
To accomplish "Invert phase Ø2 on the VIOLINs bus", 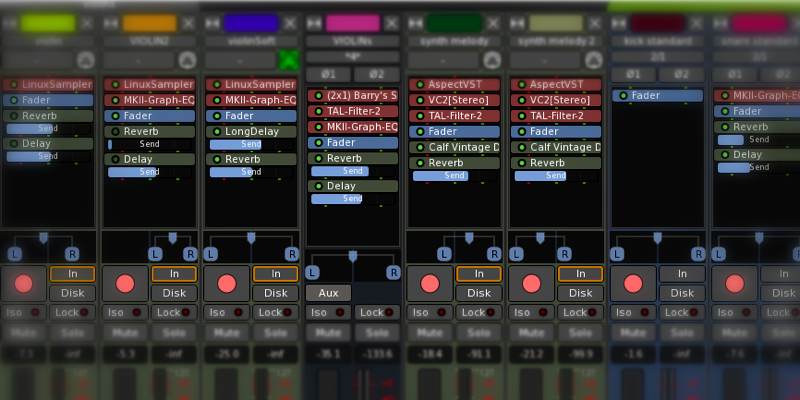I will 377,74.
